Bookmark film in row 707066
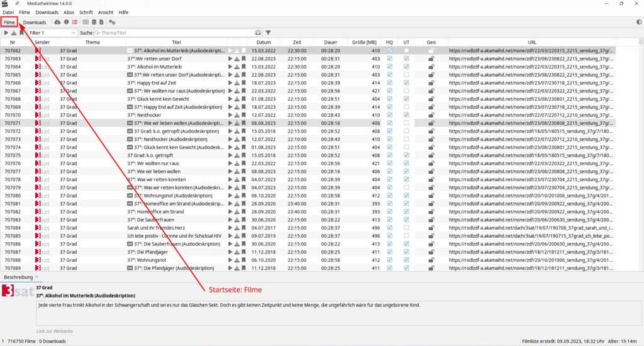 [x=243, y=82]
